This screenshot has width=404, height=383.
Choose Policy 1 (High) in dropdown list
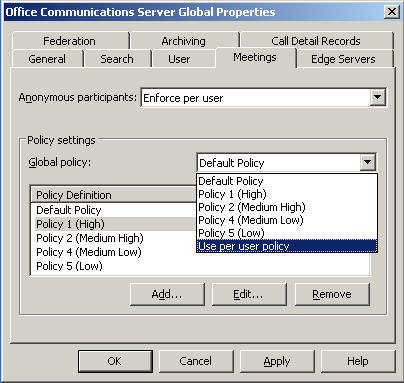click(287, 194)
